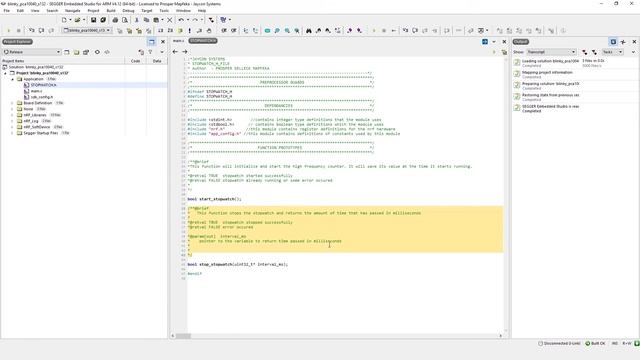Click the Print Preview toolbar icon
Image resolution: width=640 pixels, height=360 pixels.
click(125, 20)
